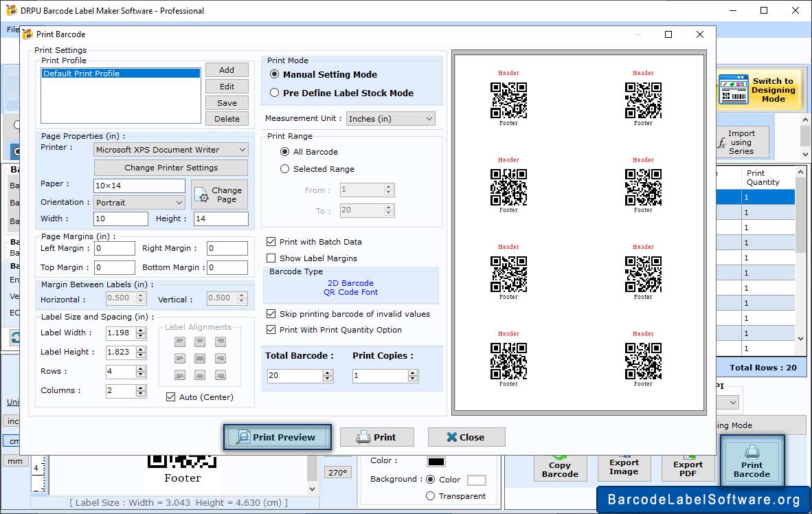The width and height of the screenshot is (812, 514).
Task: Click the Print Quantity table scrollbar up arrow
Action: (800, 172)
